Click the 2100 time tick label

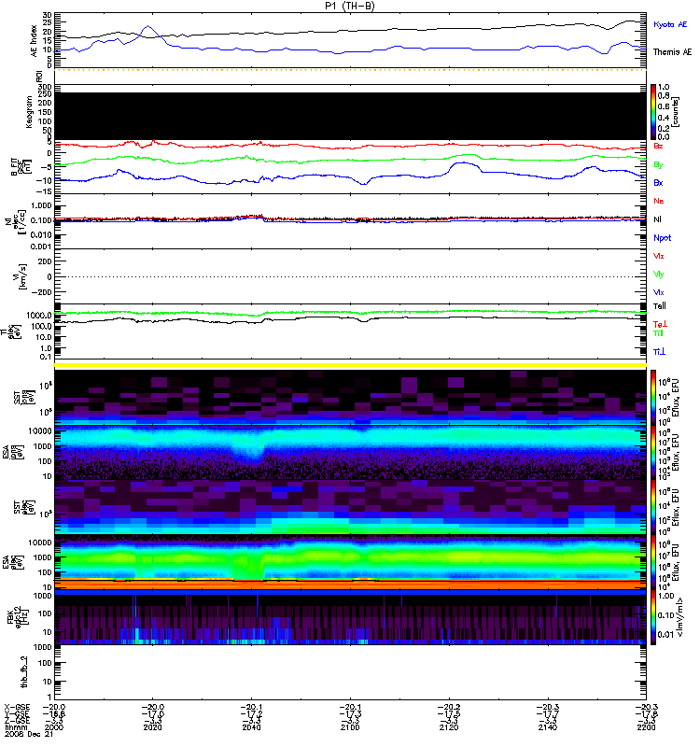pyautogui.click(x=350, y=727)
